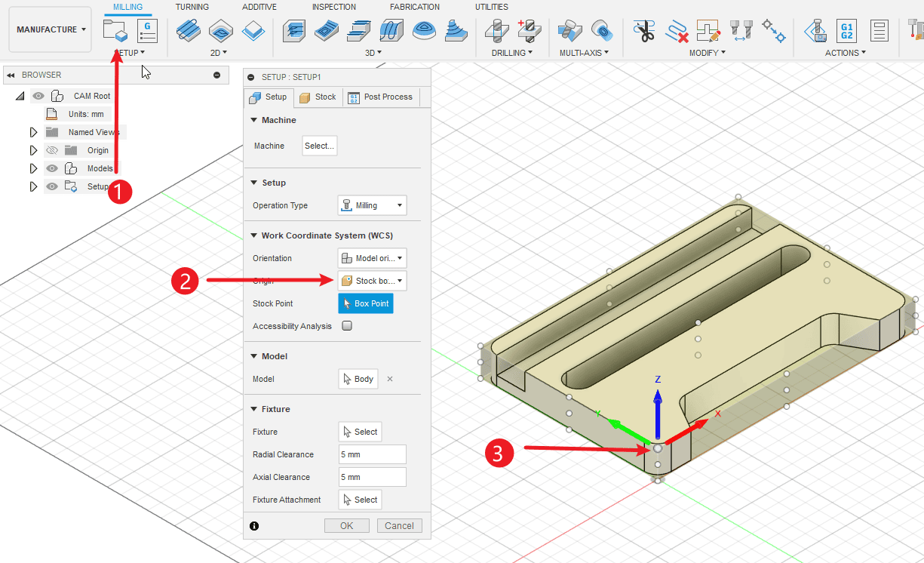
Task: Open the scissors icon in Modify group
Action: [x=645, y=31]
